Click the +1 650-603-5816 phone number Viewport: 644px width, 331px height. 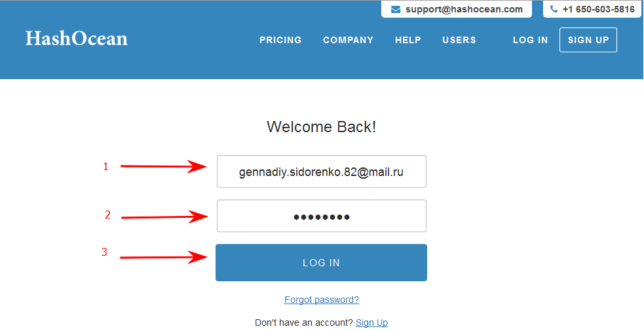click(x=598, y=9)
